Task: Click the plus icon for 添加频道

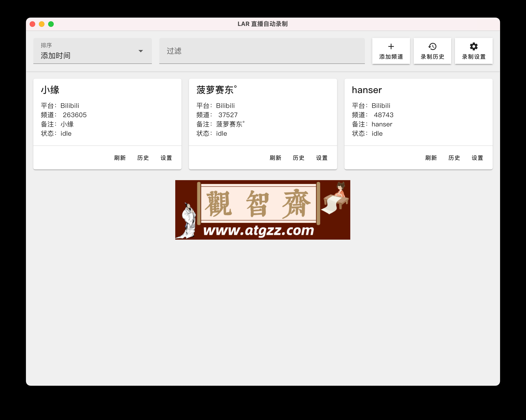Action: pyautogui.click(x=391, y=46)
